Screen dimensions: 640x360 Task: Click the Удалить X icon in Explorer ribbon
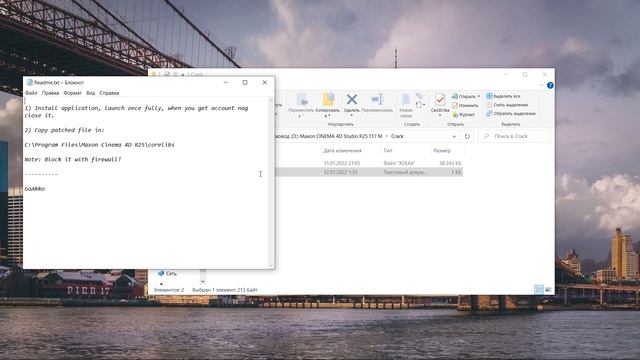pyautogui.click(x=351, y=99)
